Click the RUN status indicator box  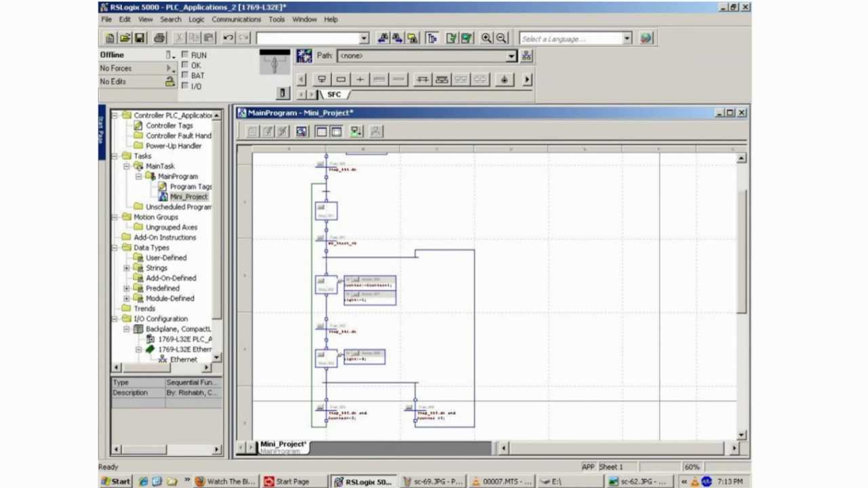pyautogui.click(x=184, y=55)
